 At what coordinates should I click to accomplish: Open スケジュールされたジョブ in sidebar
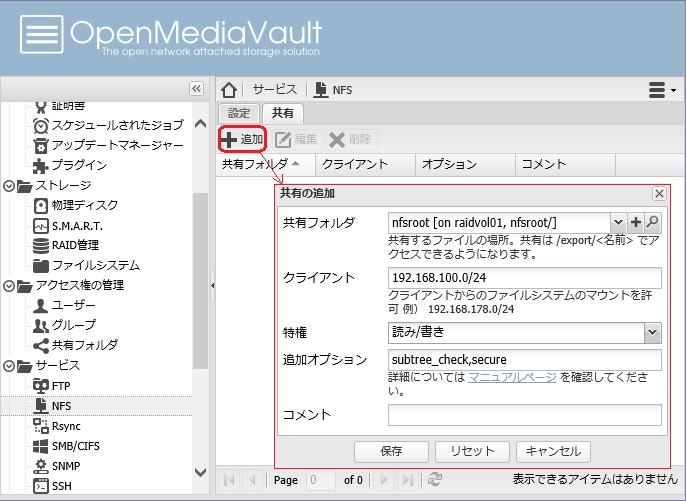[108, 126]
